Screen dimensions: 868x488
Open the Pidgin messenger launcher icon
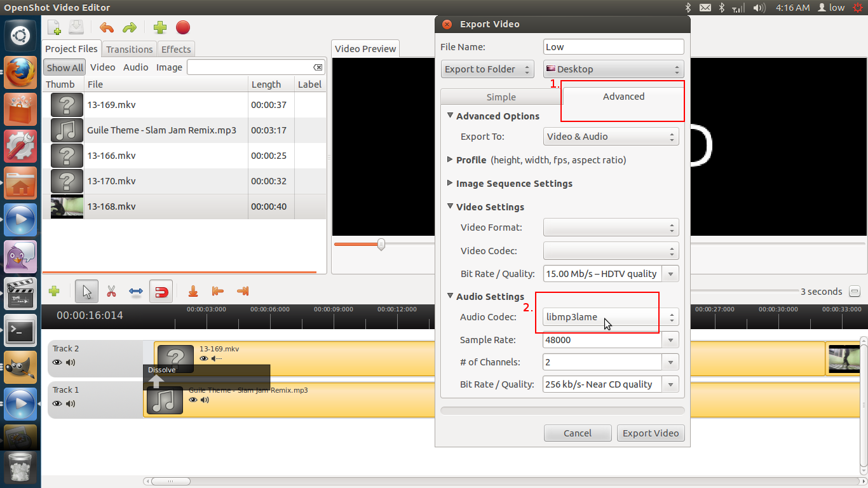pyautogui.click(x=20, y=256)
